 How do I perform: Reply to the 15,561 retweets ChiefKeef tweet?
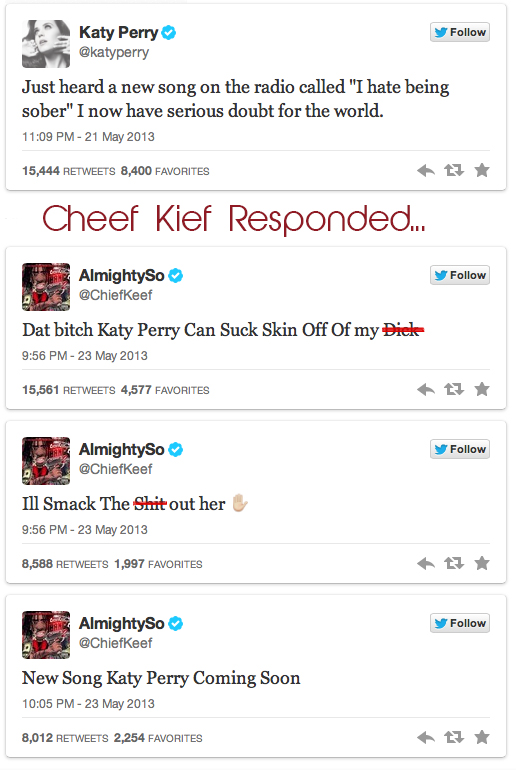pyautogui.click(x=426, y=390)
